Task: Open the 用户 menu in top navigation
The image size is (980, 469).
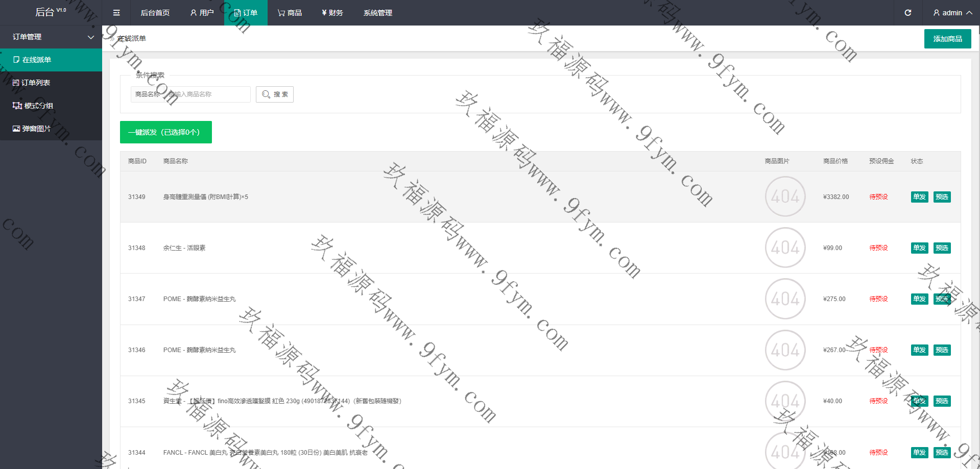Action: pyautogui.click(x=202, y=13)
